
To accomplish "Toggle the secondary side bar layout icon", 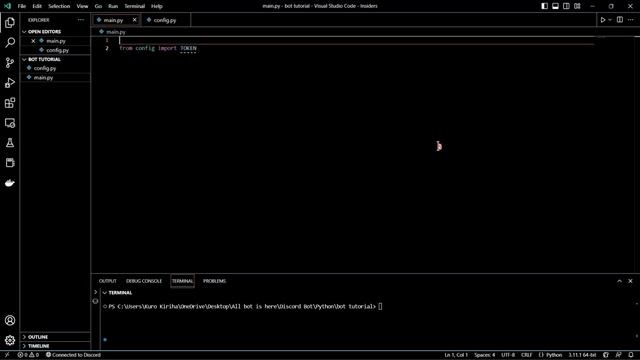I will tap(566, 6).
